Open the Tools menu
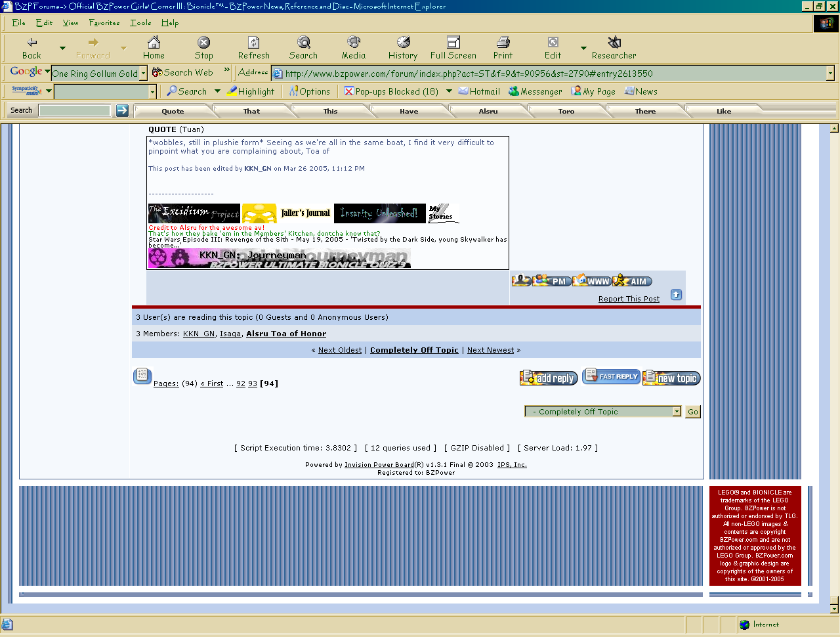This screenshot has height=637, width=840. click(140, 22)
